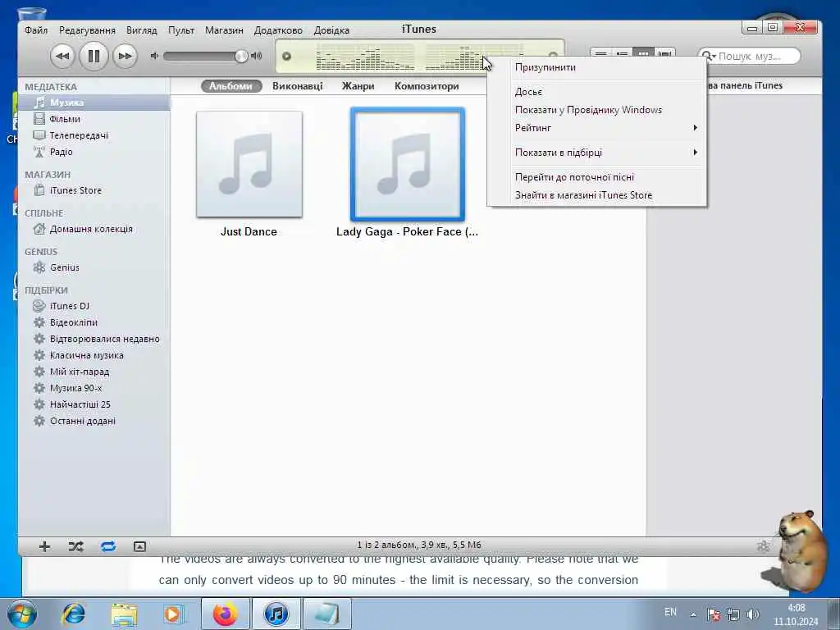The height and width of the screenshot is (630, 840).
Task: Adjust the volume slider knob
Action: click(242, 56)
